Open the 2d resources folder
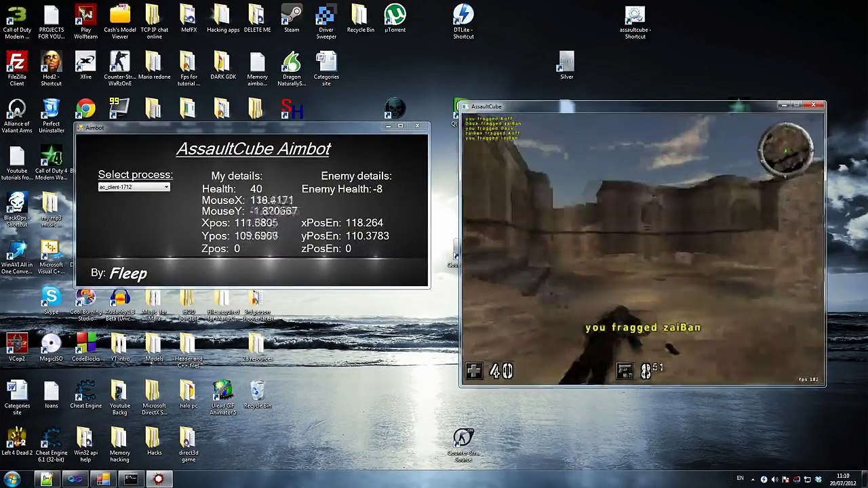Viewport: 868px width, 488px height. coord(257,348)
